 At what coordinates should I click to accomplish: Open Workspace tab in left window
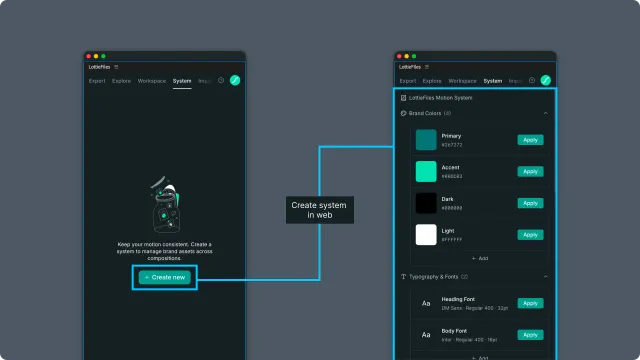(x=152, y=81)
